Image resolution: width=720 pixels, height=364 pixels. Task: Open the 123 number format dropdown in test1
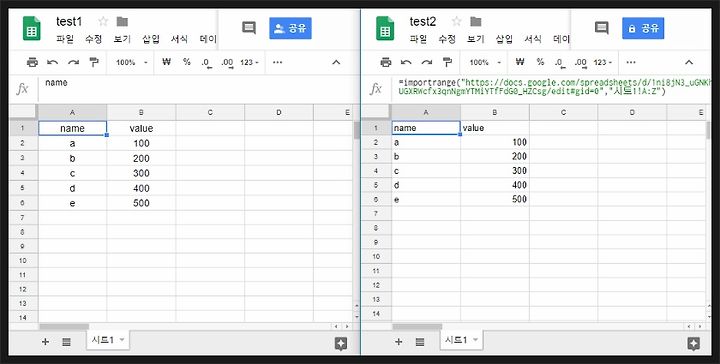coord(250,62)
